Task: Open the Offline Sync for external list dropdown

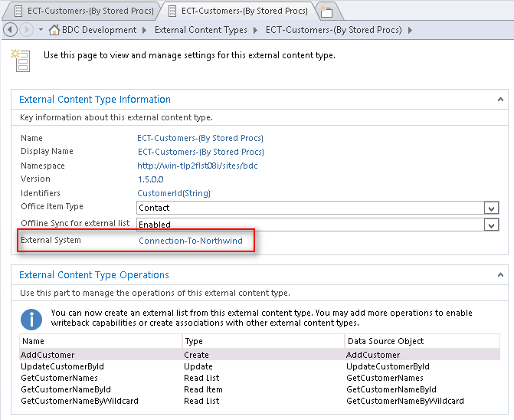Action: 492,225
